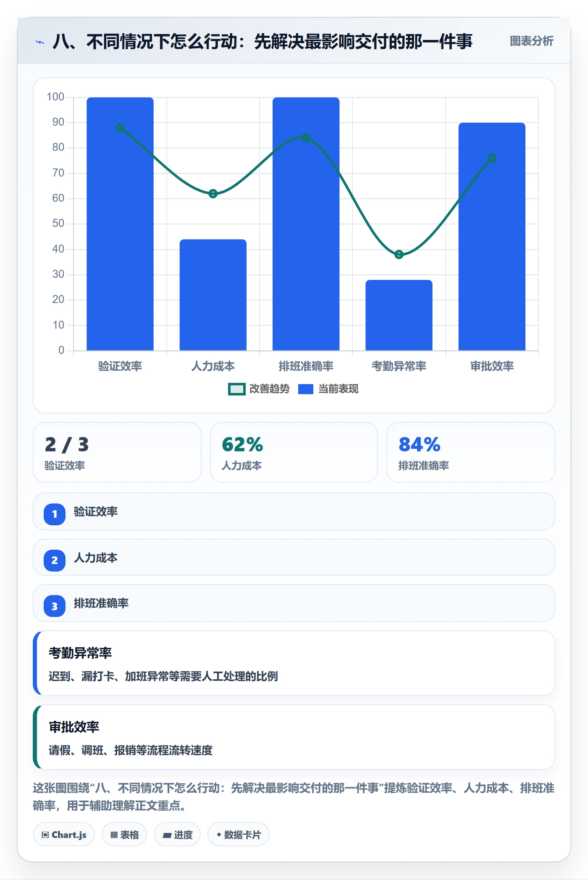Viewport: 588px width, 880px height.
Task: Click the trend line point over 排班准确率
Action: [306, 138]
